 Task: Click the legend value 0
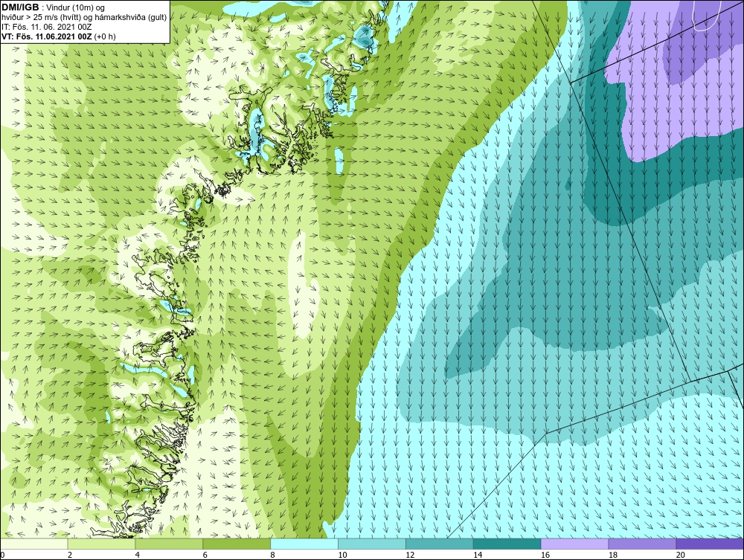tap(2, 555)
